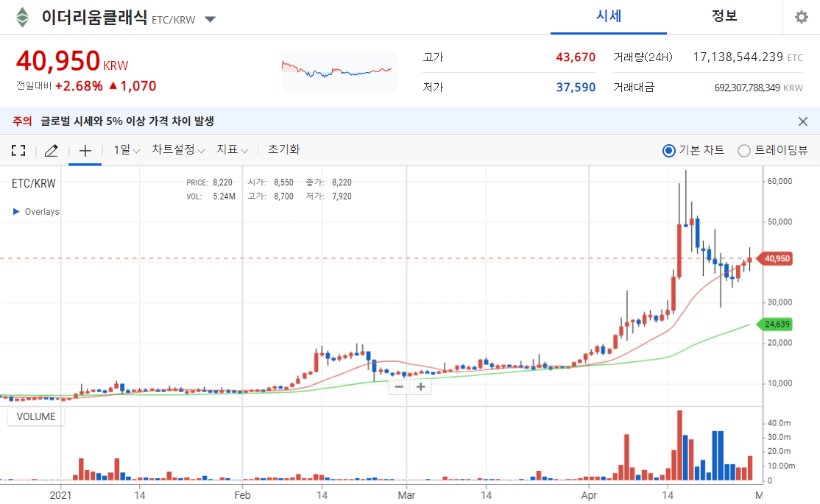Screen dimensions: 820x504
Task: Open the 지표 indicators dropdown
Action: pyautogui.click(x=232, y=150)
